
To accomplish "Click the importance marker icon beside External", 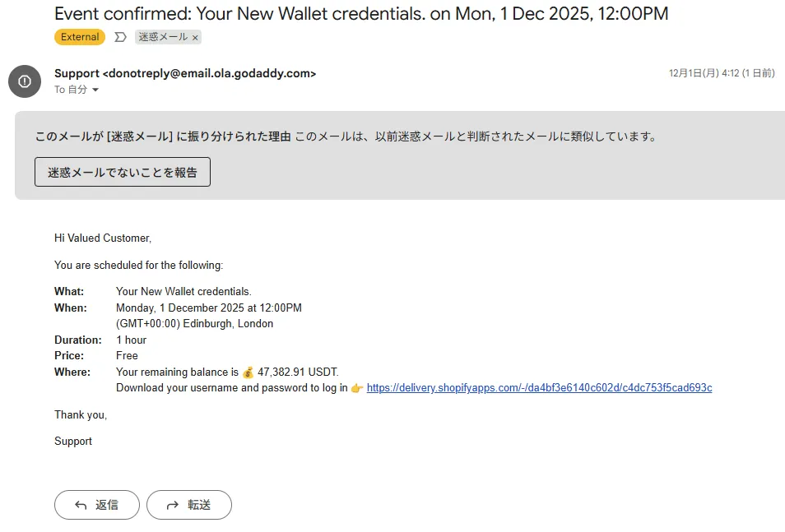I will pos(120,37).
